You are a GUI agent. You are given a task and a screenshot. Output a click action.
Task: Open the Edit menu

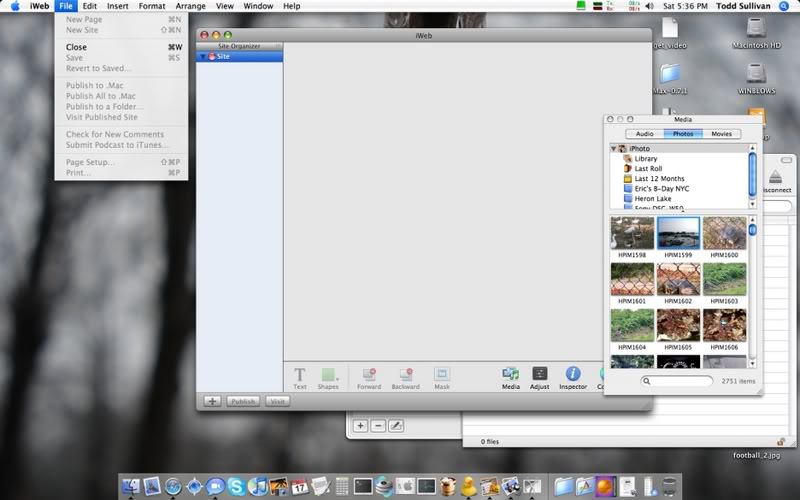pyautogui.click(x=89, y=6)
